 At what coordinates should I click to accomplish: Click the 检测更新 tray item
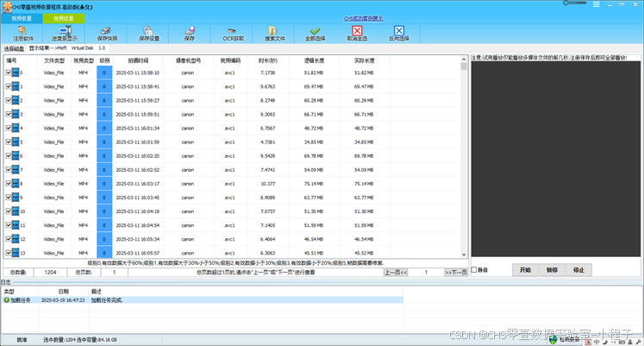566,340
